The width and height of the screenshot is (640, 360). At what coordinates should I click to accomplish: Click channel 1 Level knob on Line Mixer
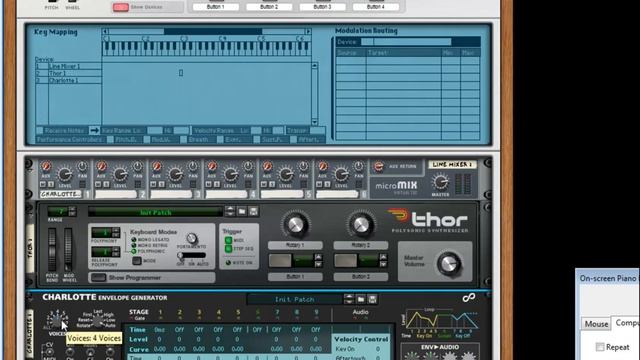(64, 174)
